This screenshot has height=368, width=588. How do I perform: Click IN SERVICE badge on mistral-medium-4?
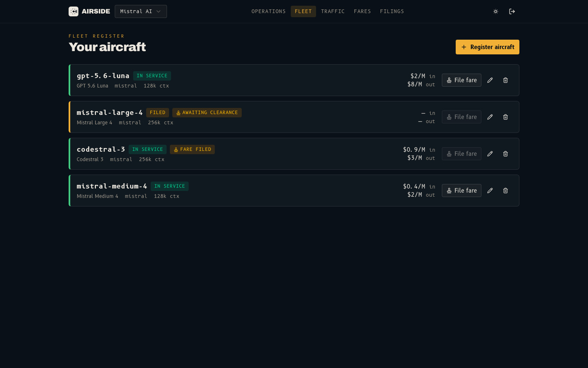(x=169, y=186)
